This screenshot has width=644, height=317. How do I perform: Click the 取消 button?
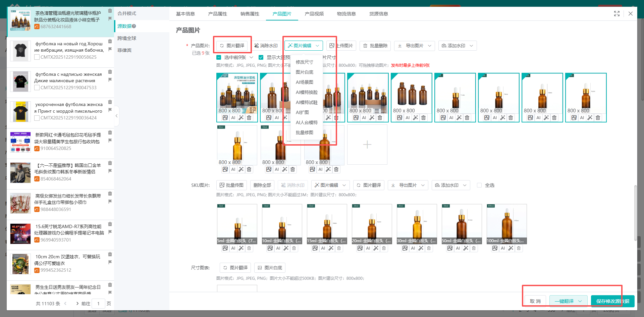pyautogui.click(x=535, y=301)
